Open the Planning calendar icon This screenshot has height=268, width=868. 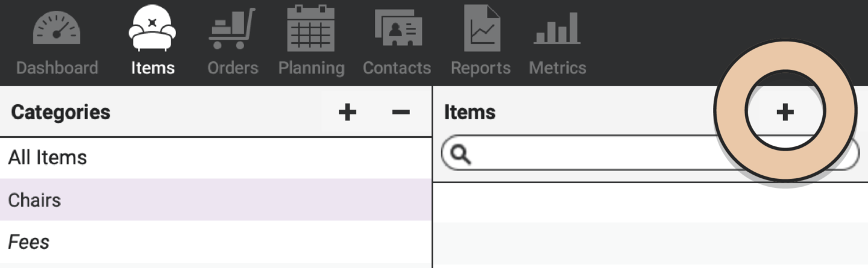coord(311,29)
